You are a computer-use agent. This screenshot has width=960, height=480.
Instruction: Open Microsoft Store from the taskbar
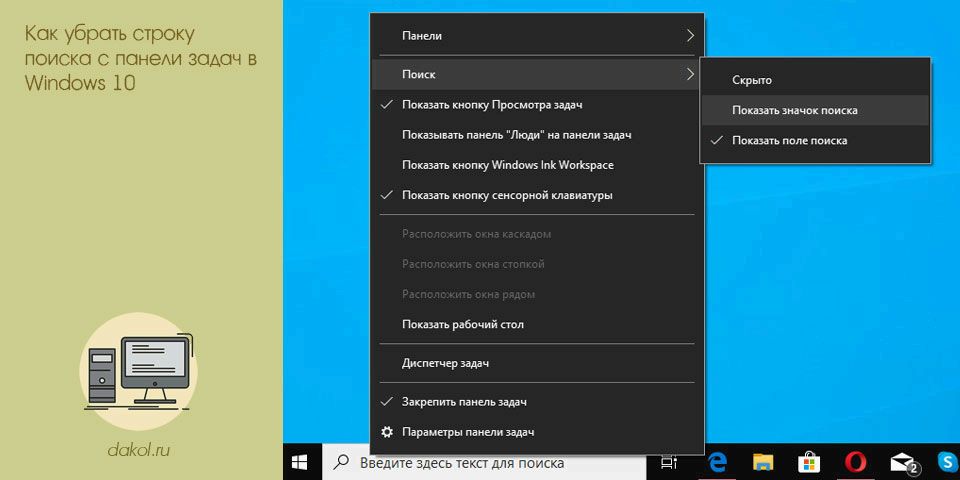coord(809,462)
